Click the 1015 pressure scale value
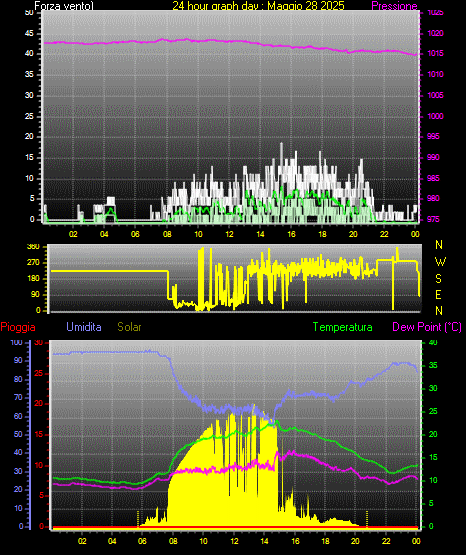Image resolution: width=466 pixels, height=555 pixels. 436,53
